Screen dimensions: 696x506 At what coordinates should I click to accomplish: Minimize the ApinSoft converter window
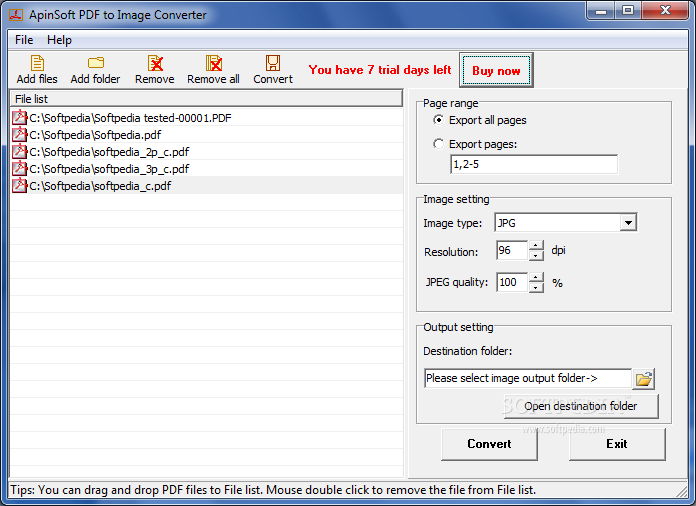[x=601, y=11]
